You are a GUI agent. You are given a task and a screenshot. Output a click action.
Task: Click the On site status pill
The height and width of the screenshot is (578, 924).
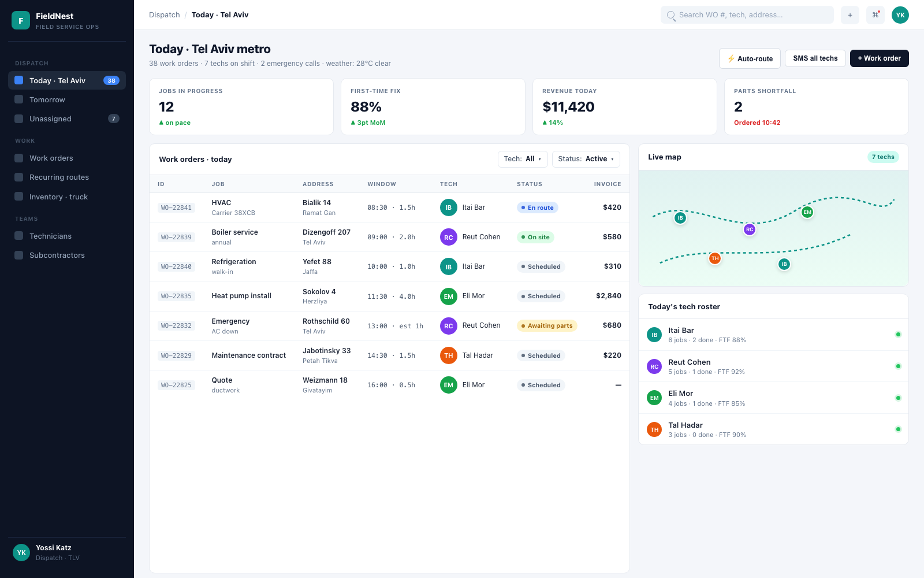(x=535, y=237)
